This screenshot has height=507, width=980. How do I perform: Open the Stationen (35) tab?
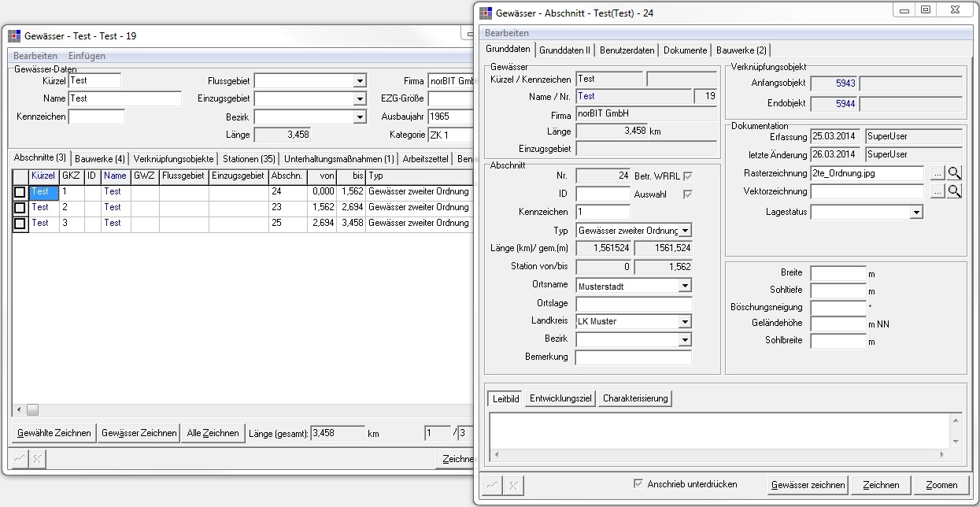(x=248, y=159)
